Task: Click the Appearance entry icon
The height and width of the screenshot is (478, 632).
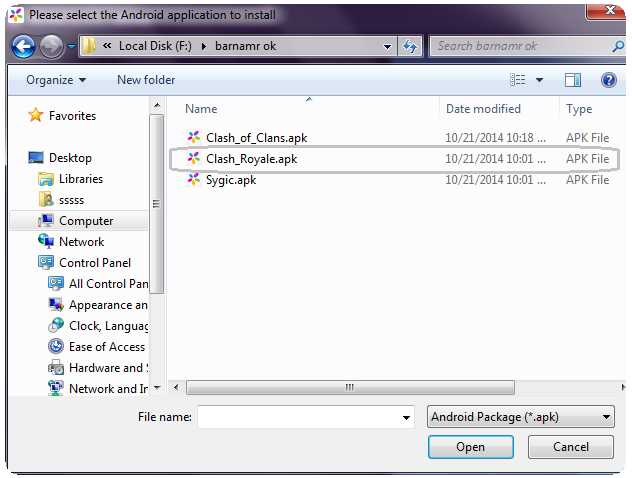Action: click(56, 305)
